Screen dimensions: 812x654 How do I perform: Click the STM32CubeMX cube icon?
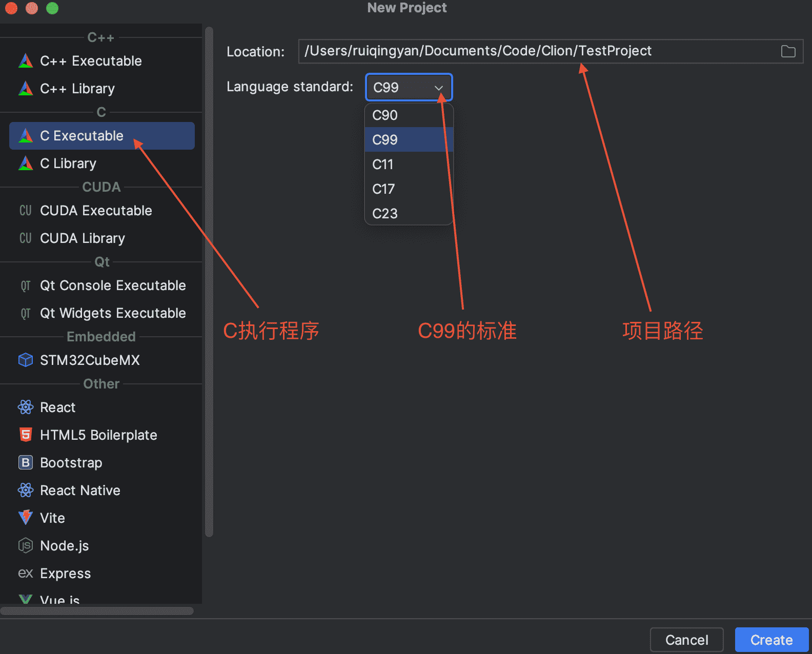(x=26, y=360)
